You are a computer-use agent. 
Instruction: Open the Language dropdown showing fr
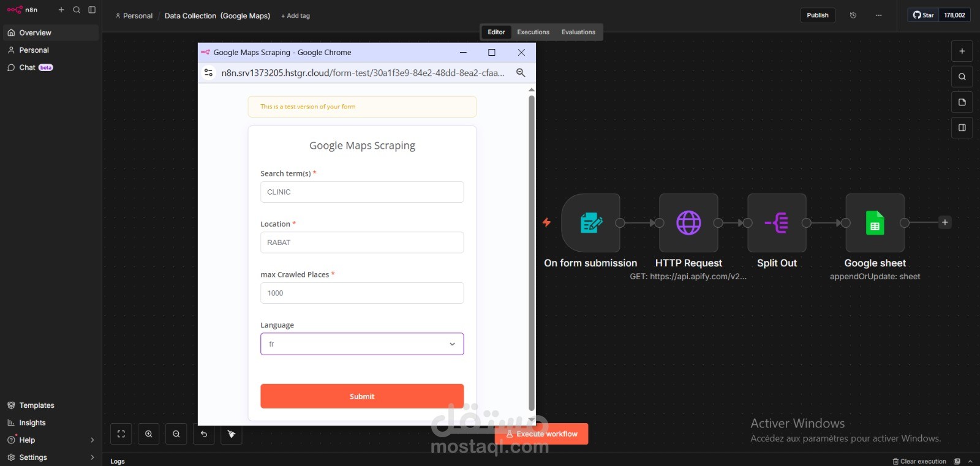click(362, 344)
